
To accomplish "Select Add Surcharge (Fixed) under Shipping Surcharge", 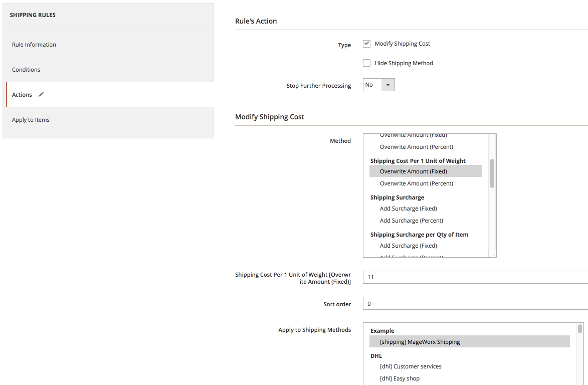I will pyautogui.click(x=408, y=209).
